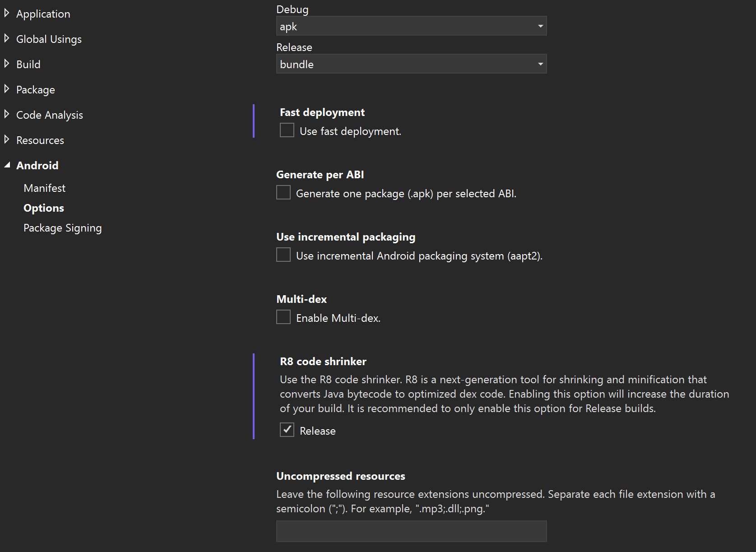
Task: Expand the Resources section arrow
Action: pos(7,140)
